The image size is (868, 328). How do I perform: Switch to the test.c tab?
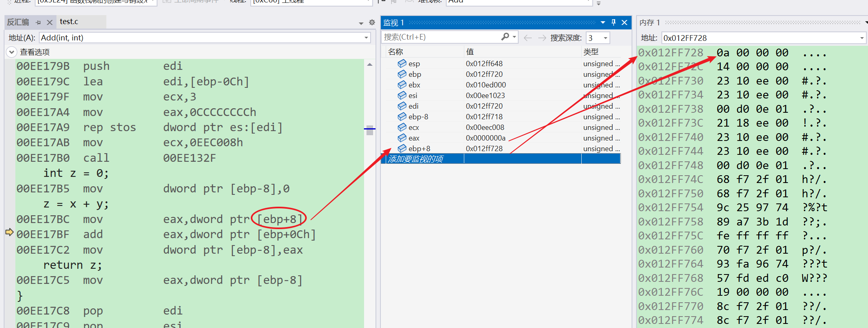69,22
